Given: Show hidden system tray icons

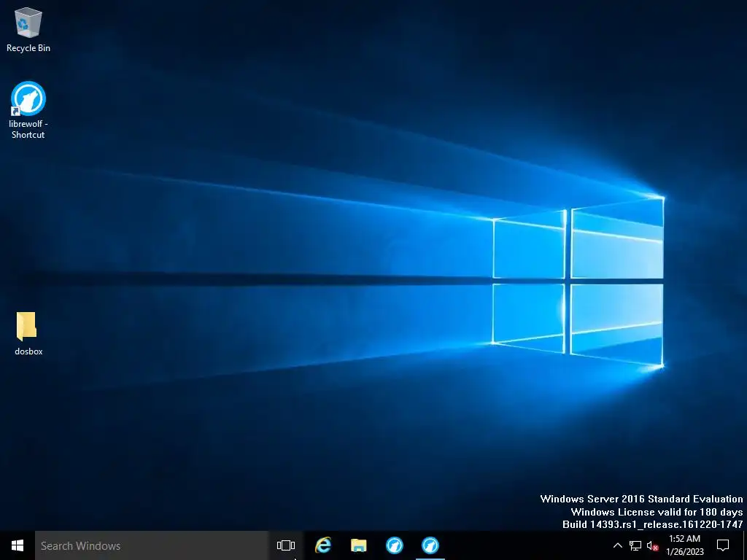Looking at the screenshot, I should click(x=617, y=545).
